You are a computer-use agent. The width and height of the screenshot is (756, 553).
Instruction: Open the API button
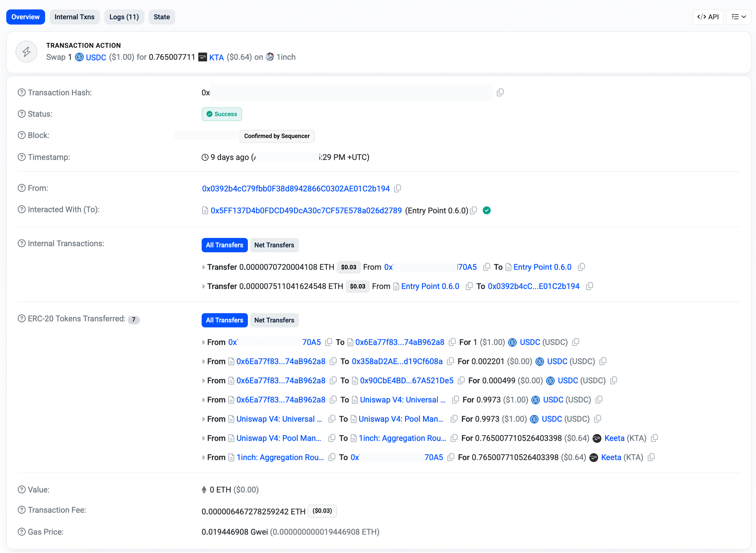(708, 17)
